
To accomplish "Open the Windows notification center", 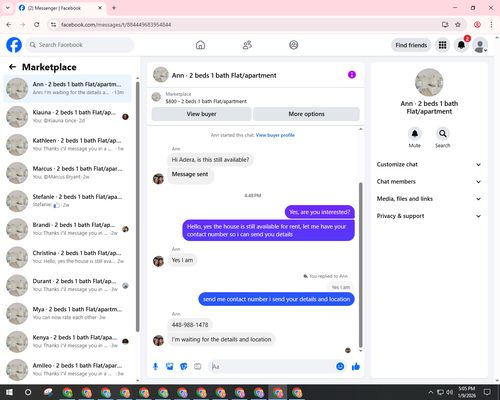I will click(487, 392).
